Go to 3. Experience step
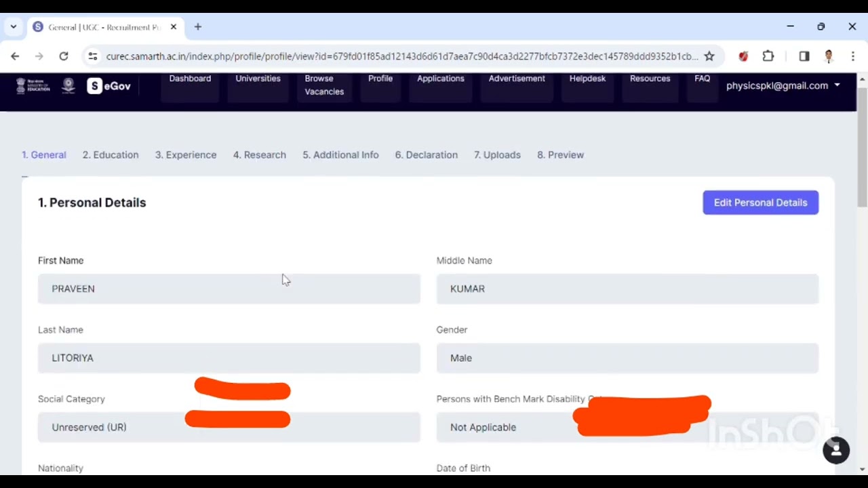Viewport: 868px width, 488px height. pyautogui.click(x=186, y=155)
